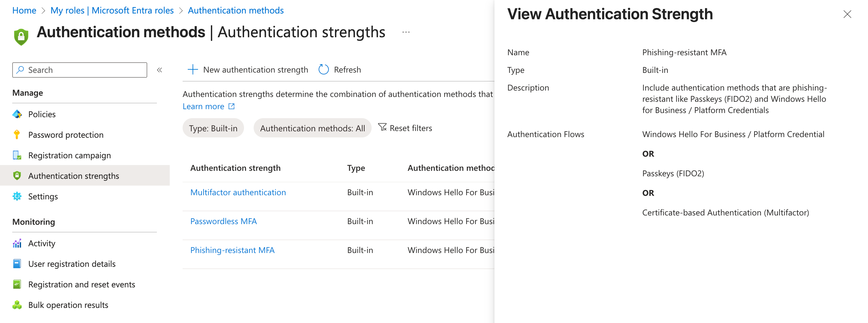The height and width of the screenshot is (323, 868).
Task: Click the Registration campaign icon
Action: click(x=17, y=155)
